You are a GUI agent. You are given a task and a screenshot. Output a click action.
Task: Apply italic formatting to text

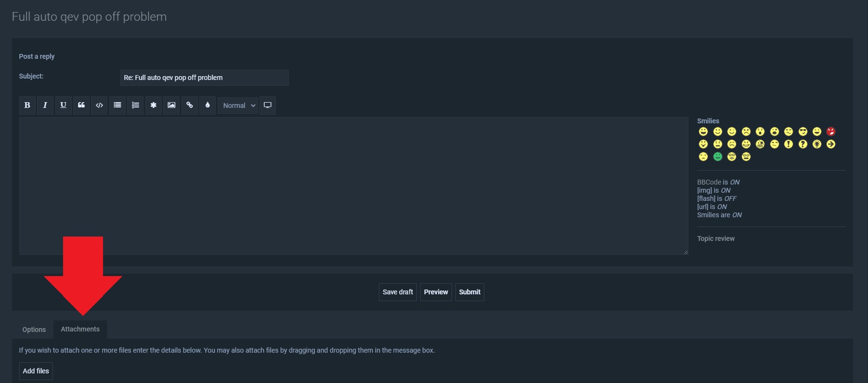coord(45,105)
